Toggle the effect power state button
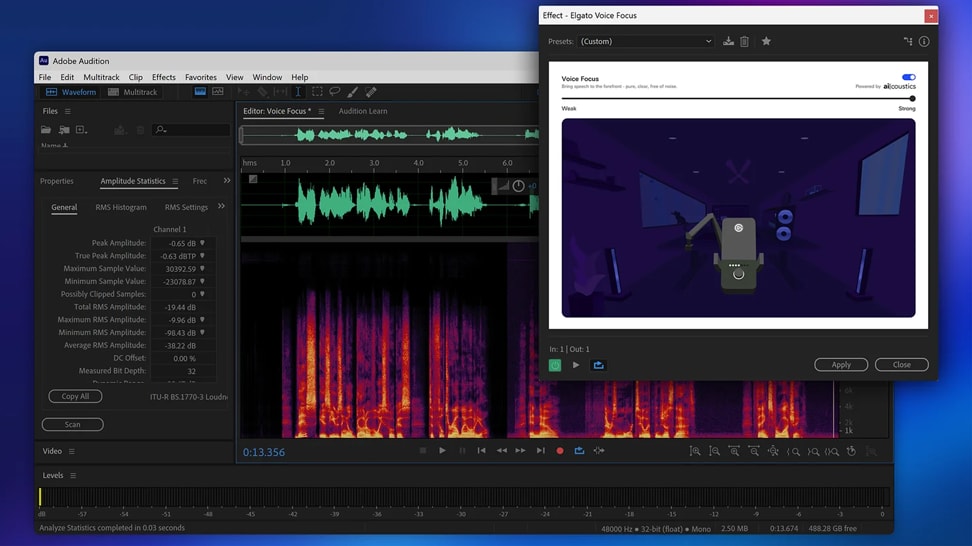This screenshot has height=546, width=972. (555, 365)
